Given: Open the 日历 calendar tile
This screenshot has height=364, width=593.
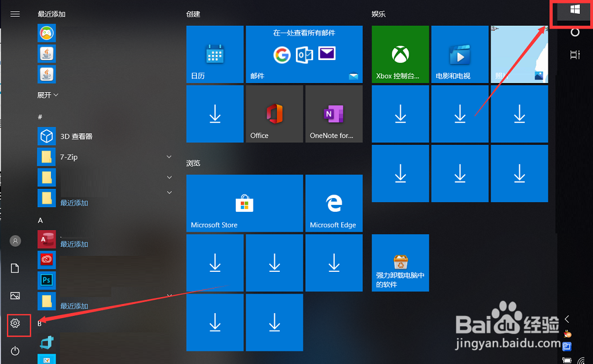Looking at the screenshot, I should 215,54.
